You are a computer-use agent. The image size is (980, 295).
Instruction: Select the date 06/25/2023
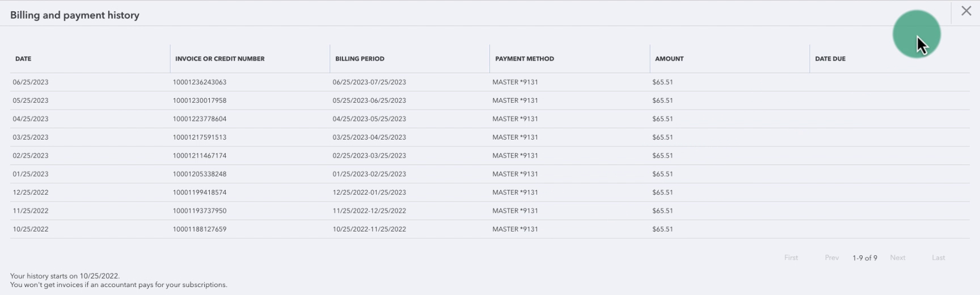pos(31,82)
